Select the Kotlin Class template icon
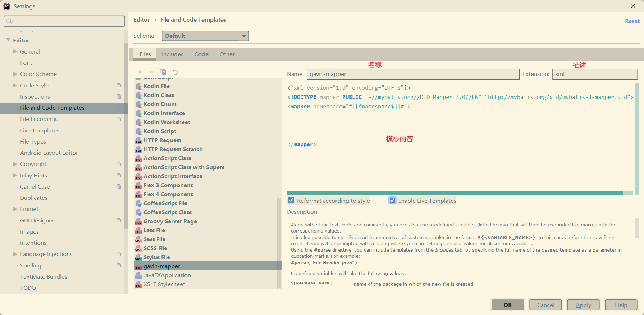Image resolution: width=644 pixels, height=315 pixels. tap(138, 95)
